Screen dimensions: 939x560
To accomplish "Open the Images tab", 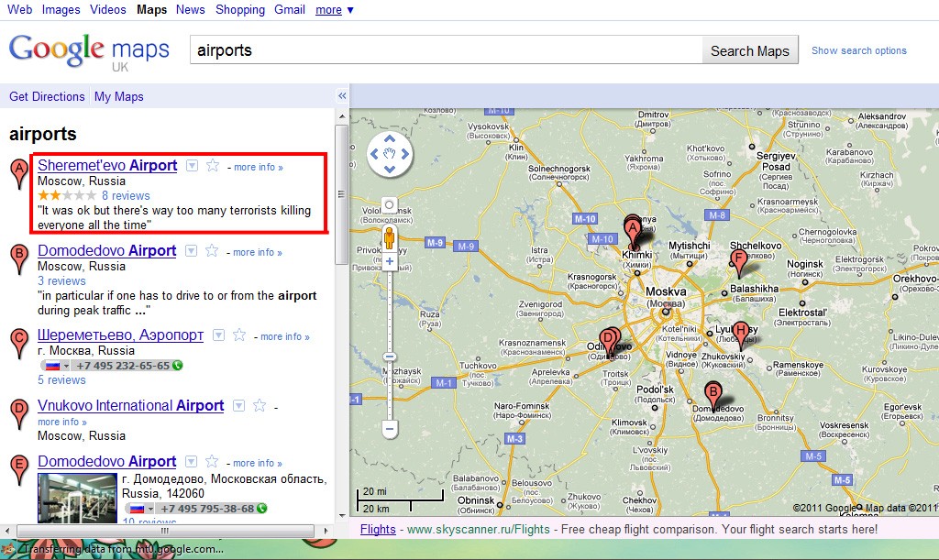I will point(61,9).
